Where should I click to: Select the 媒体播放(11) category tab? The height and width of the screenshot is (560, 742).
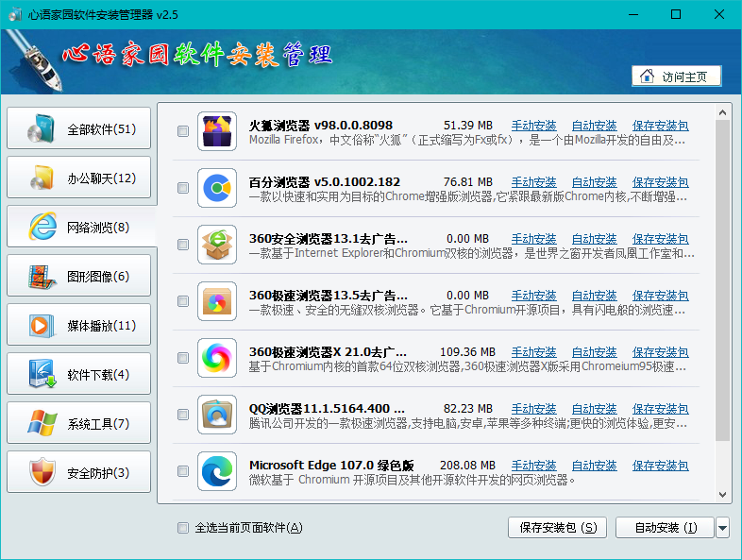pos(79,325)
